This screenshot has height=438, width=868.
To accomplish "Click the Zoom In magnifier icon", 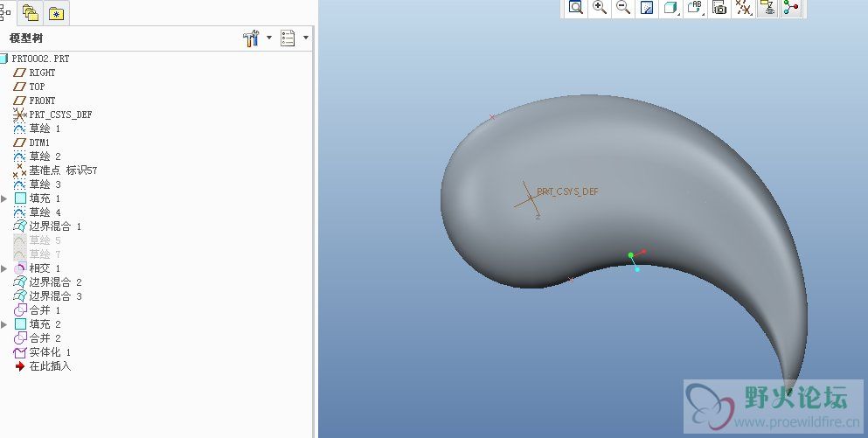I will tap(600, 8).
